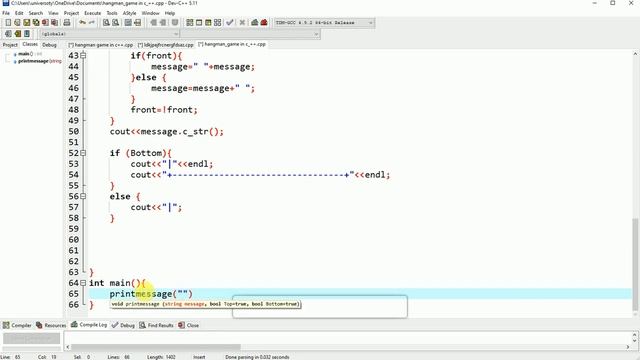Open the Resources bottom panel tab
The image size is (640, 360).
click(x=51, y=325)
